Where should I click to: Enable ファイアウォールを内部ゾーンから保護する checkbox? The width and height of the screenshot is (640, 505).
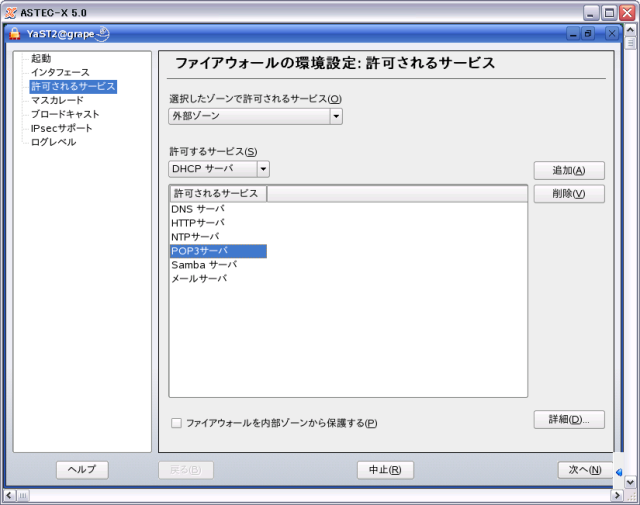click(176, 423)
